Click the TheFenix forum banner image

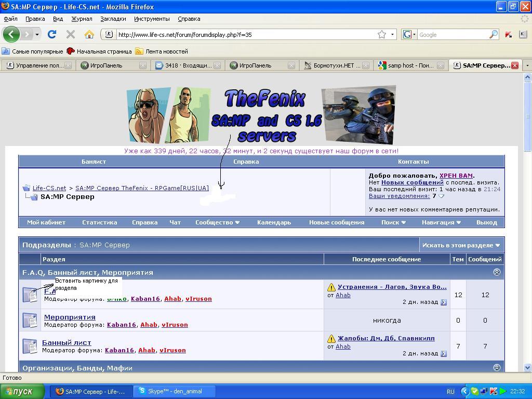point(261,115)
